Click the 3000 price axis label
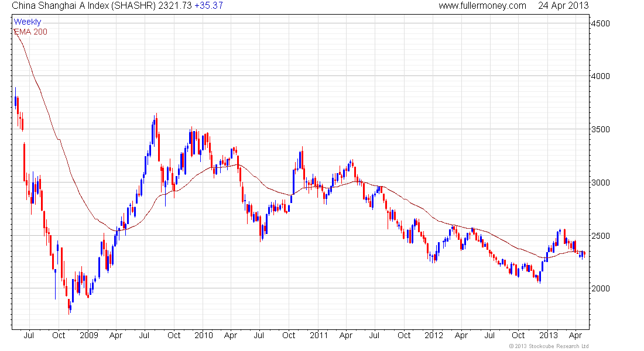 pos(600,183)
